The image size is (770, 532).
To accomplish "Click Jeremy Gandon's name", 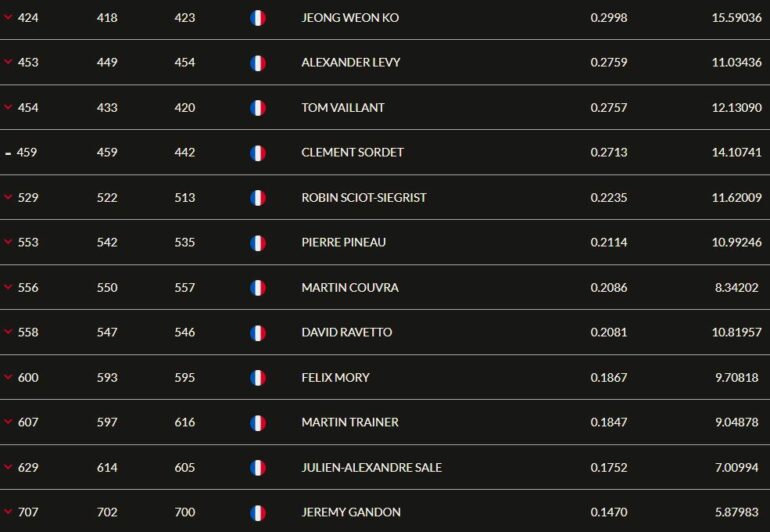I will [x=349, y=513].
